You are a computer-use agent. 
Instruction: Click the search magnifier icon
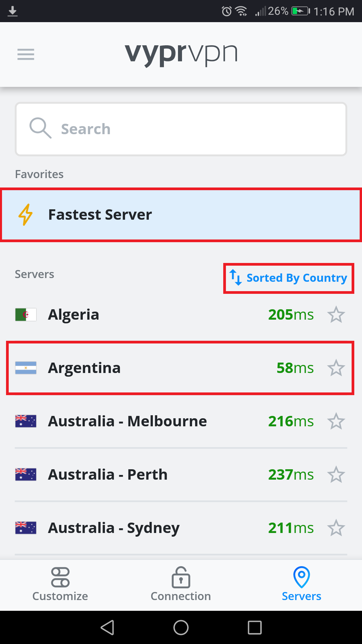[40, 128]
